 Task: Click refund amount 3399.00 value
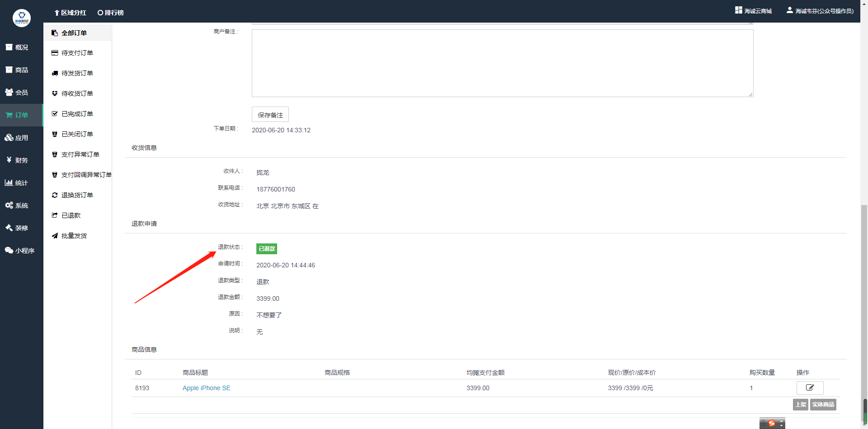268,298
